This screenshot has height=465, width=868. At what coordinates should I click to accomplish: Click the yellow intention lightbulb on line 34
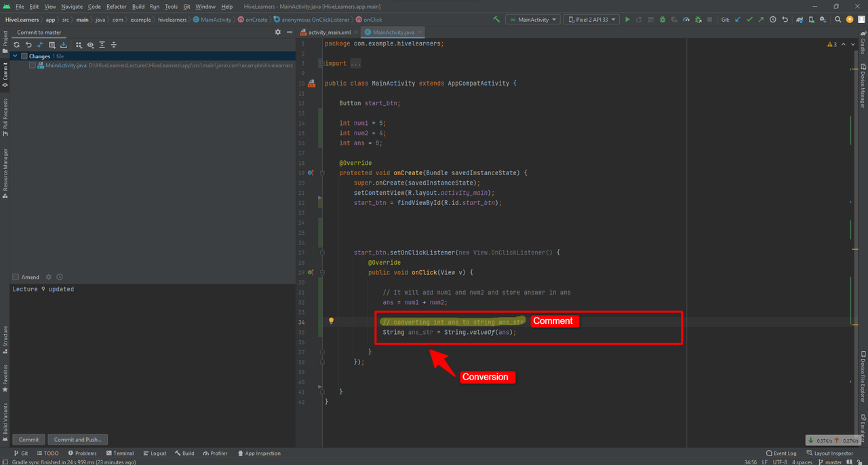click(332, 321)
